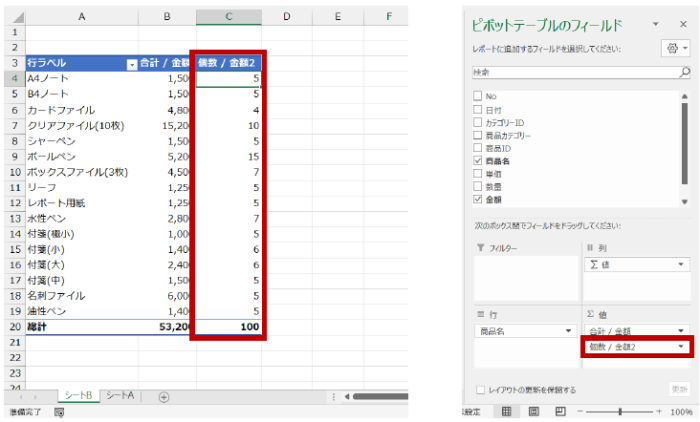Screen dimensions: 700x422
Task: Open the 行ラベル filter dropdown in A3
Action: [131, 64]
